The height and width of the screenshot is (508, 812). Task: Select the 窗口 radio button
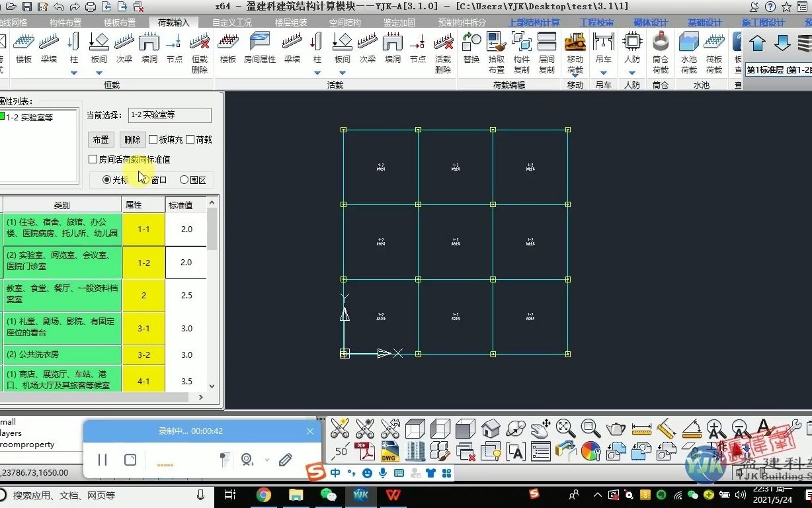click(147, 179)
